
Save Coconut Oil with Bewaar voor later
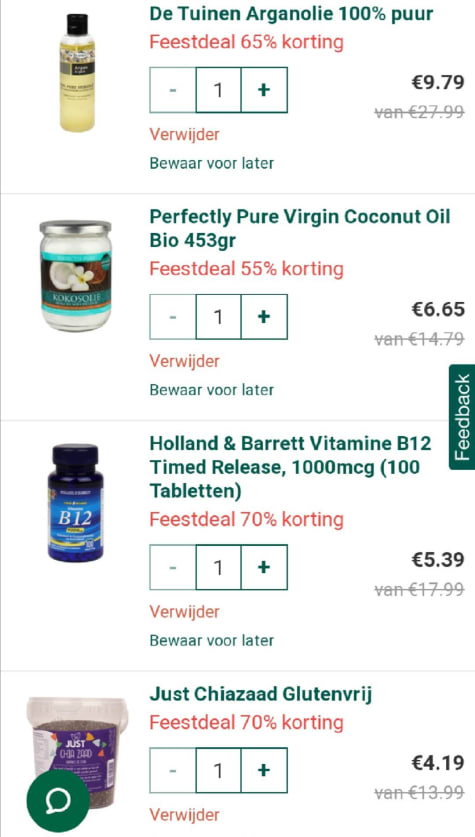click(211, 390)
